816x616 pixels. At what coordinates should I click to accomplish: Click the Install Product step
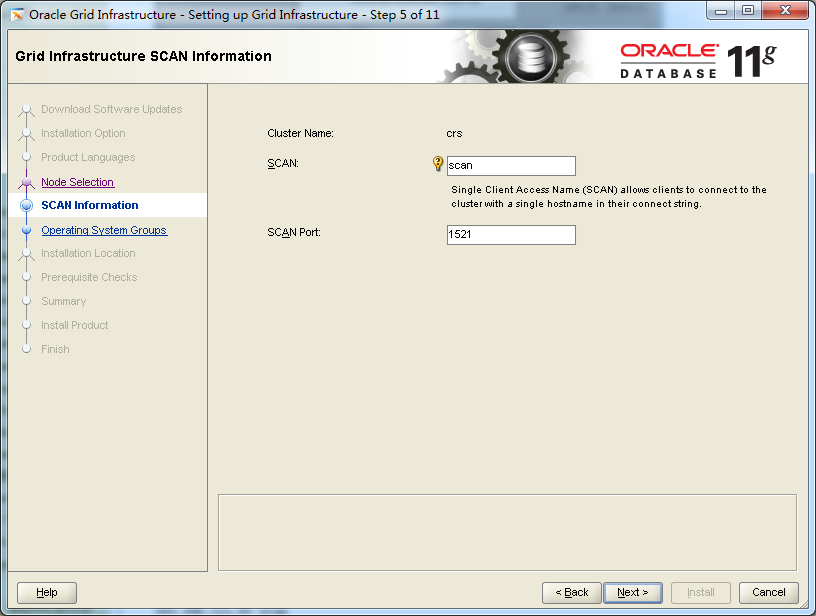74,325
